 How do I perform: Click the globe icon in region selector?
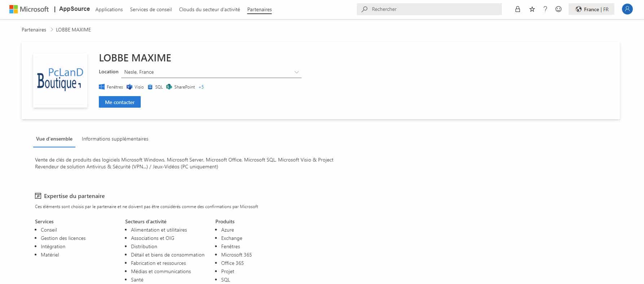[x=578, y=9]
